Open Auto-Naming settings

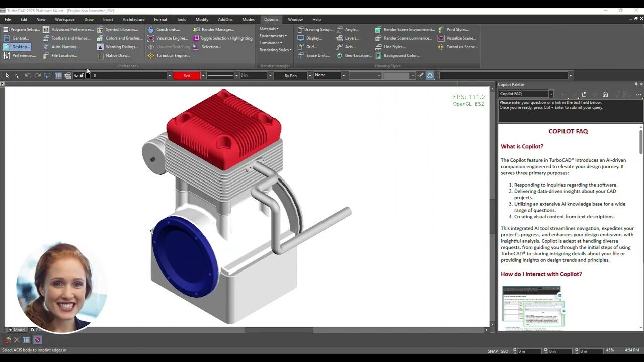[61, 47]
